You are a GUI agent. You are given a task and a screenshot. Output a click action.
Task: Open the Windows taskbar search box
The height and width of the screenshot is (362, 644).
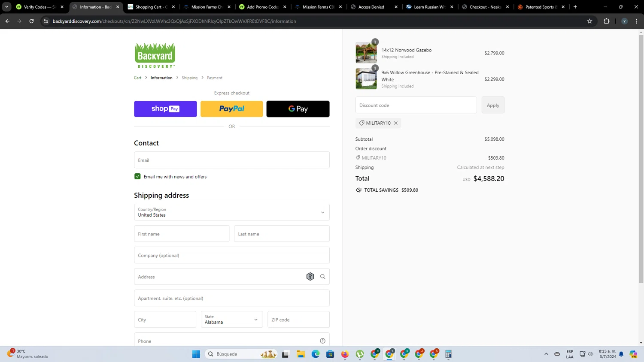[x=241, y=354]
